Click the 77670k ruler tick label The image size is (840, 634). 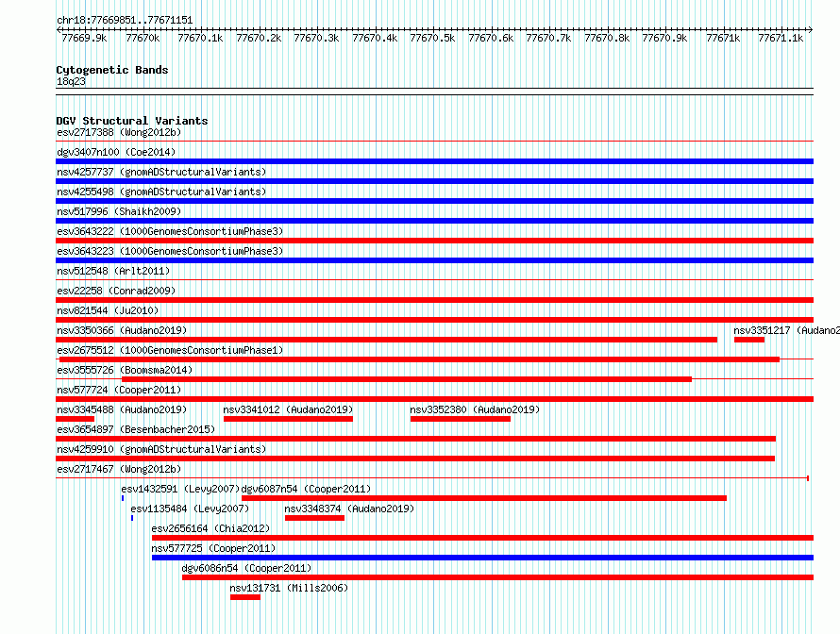pyautogui.click(x=143, y=38)
